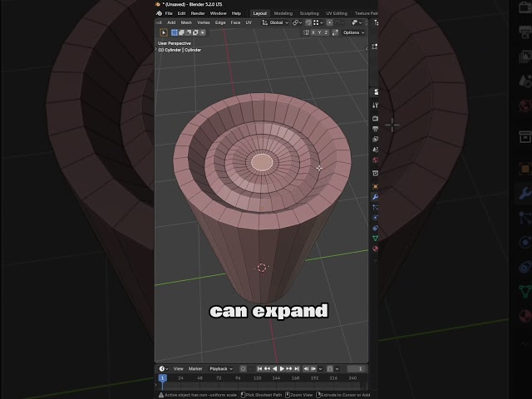This screenshot has height=399, width=532.
Task: Play animation in reverse
Action: click(x=274, y=369)
